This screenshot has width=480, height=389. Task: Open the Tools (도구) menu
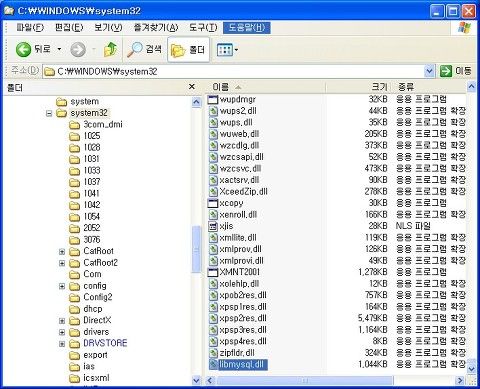click(203, 27)
